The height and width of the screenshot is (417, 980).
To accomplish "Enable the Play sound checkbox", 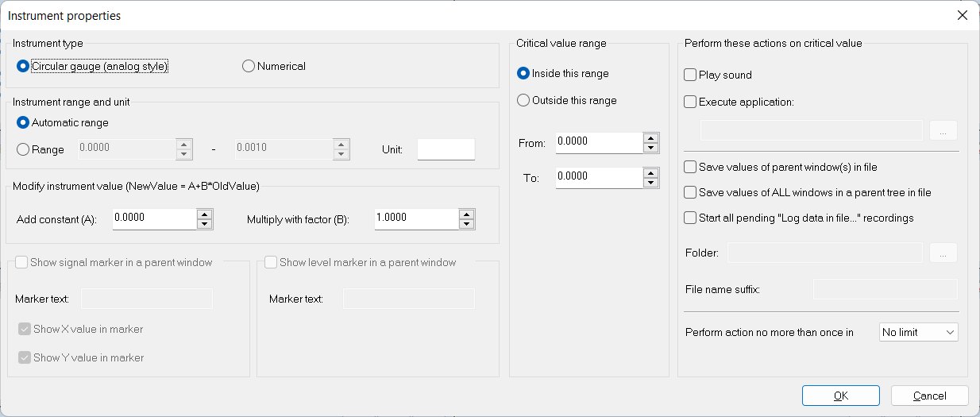I will (690, 75).
